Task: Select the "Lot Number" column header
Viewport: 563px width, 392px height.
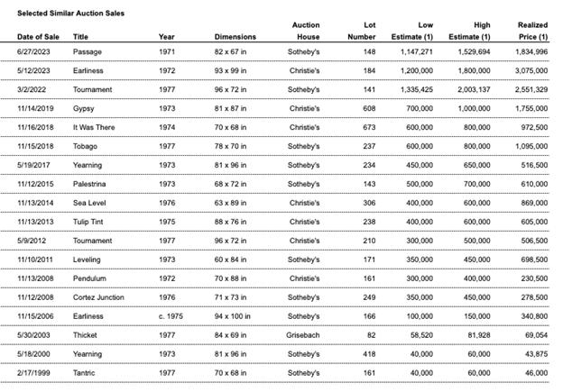Action: [x=363, y=31]
